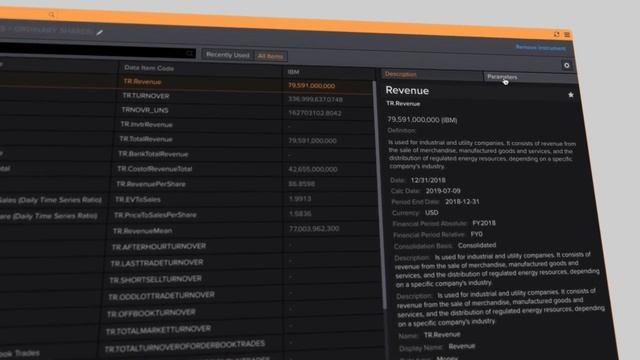Image resolution: width=640 pixels, height=360 pixels.
Task: Click the magnifier icon inside the search box
Action: click(x=189, y=53)
